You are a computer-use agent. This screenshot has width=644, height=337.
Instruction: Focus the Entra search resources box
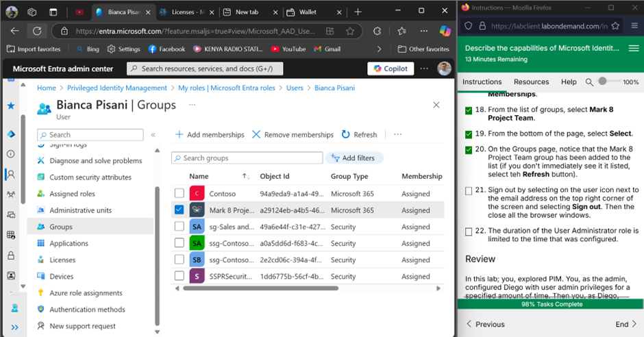[x=205, y=68]
